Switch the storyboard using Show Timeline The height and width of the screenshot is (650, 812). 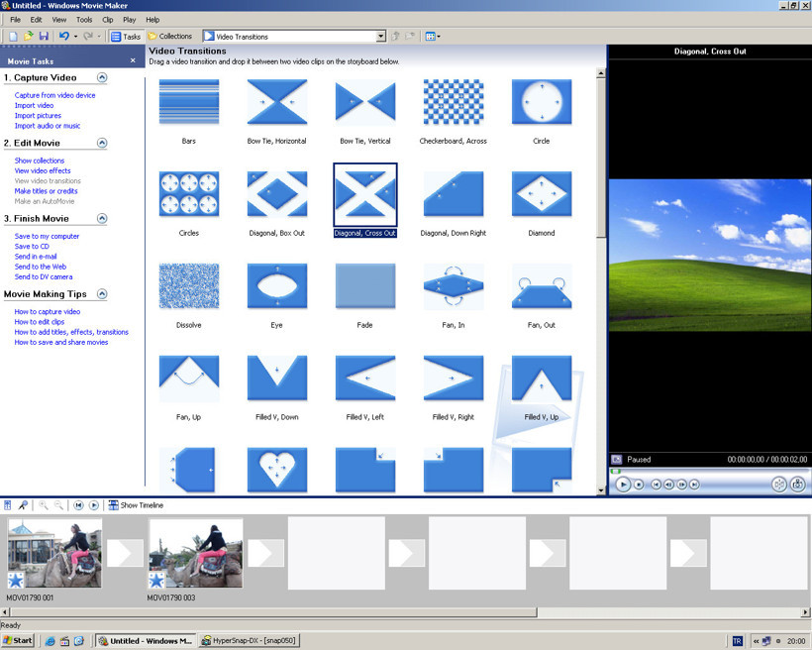[136, 505]
